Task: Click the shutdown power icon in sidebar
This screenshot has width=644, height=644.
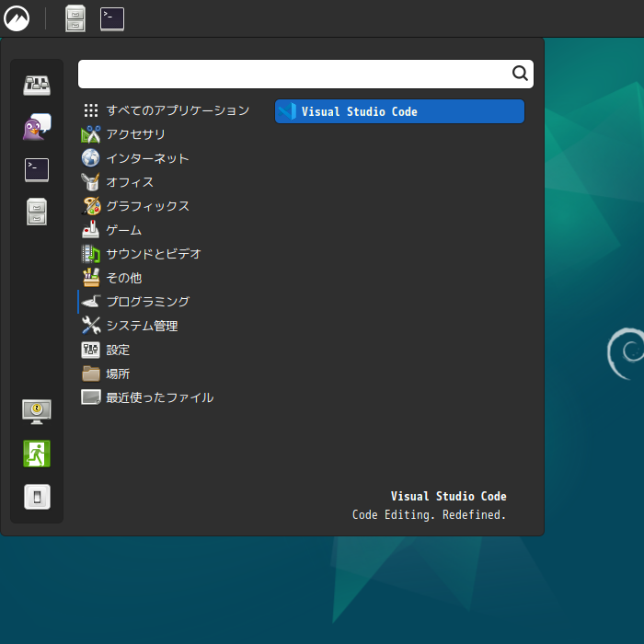Action: coord(37,497)
